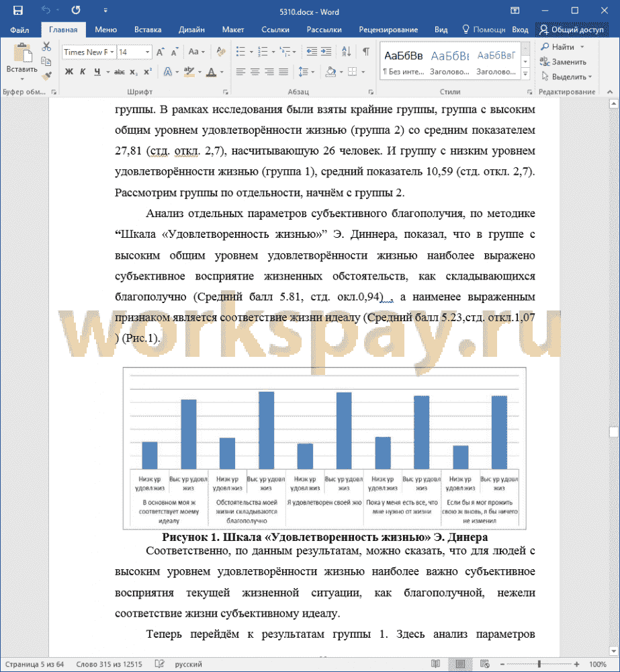Screen dimensions: 620x672
Task: Save the document with the floppy disk icon
Action: (x=17, y=10)
